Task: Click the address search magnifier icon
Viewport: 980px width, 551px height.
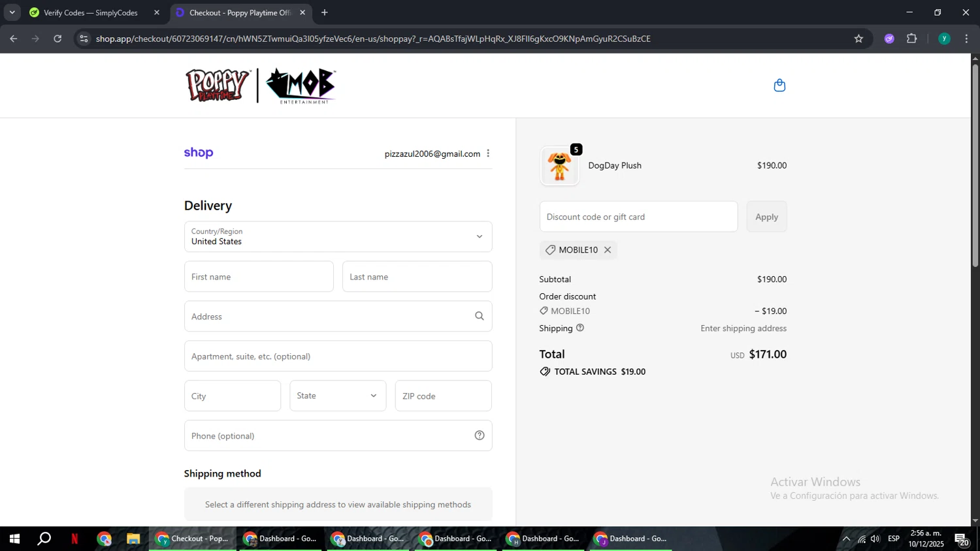Action: [480, 316]
